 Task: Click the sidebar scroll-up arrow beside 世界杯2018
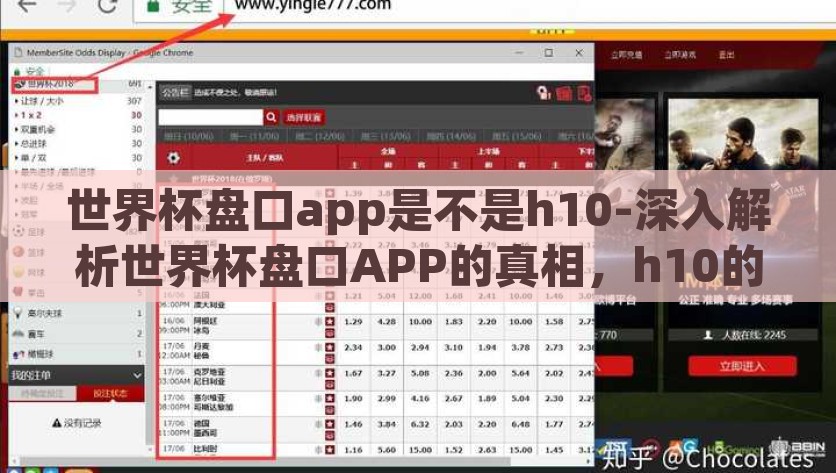tap(150, 86)
